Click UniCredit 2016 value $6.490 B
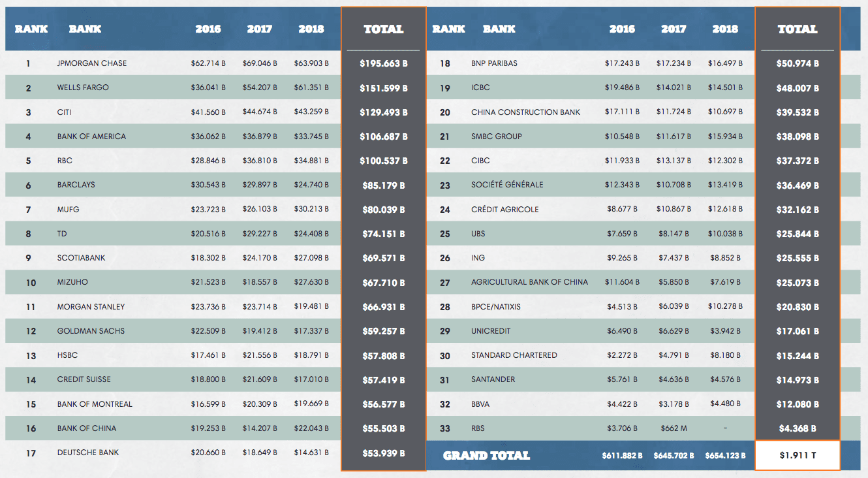 pos(623,330)
